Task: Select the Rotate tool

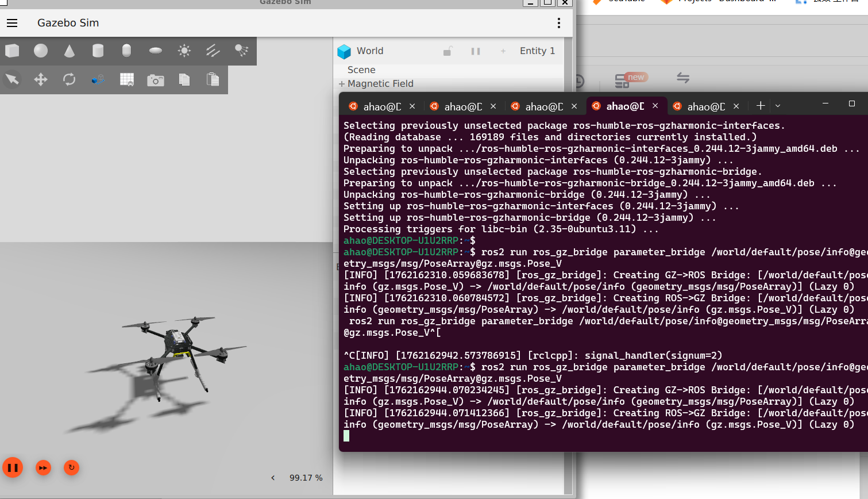Action: (69, 79)
